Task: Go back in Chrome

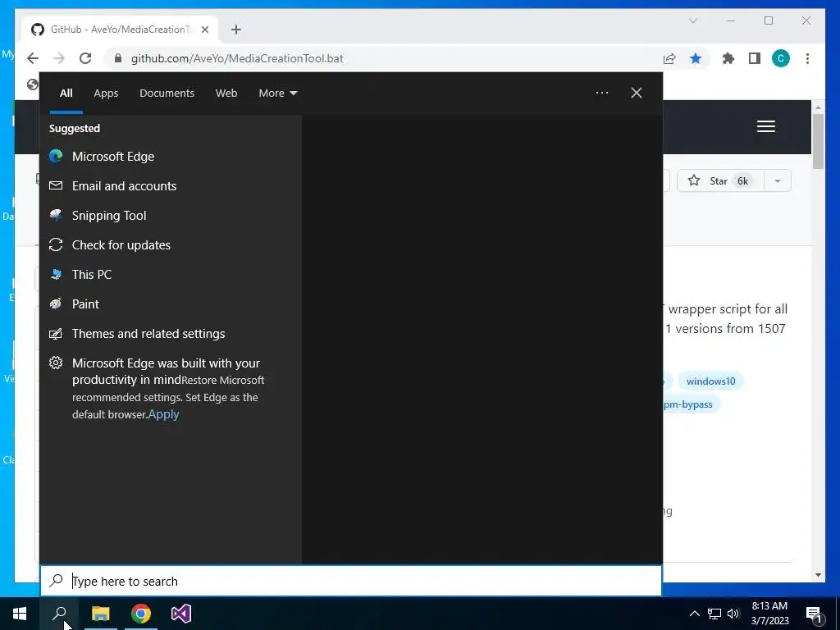Action: [x=33, y=58]
